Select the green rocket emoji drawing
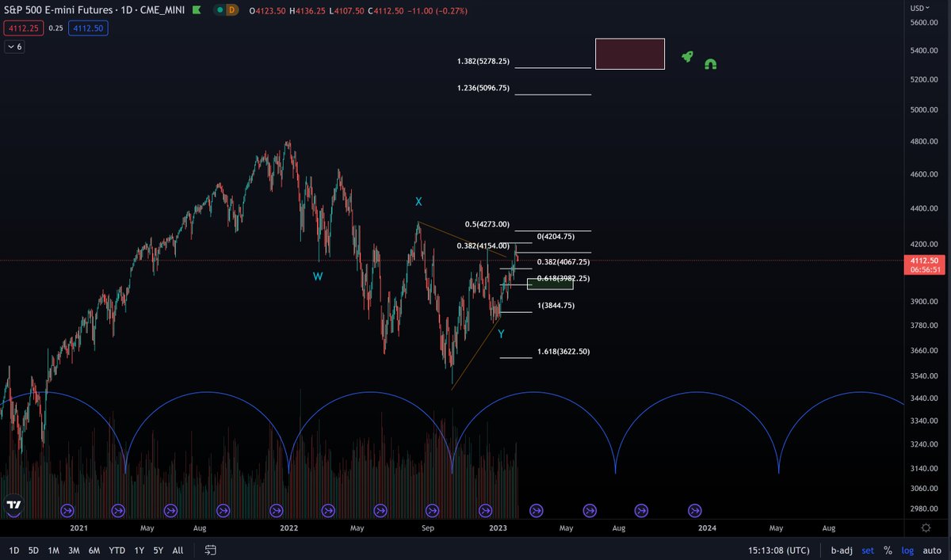Image resolution: width=951 pixels, height=560 pixels. 687,57
